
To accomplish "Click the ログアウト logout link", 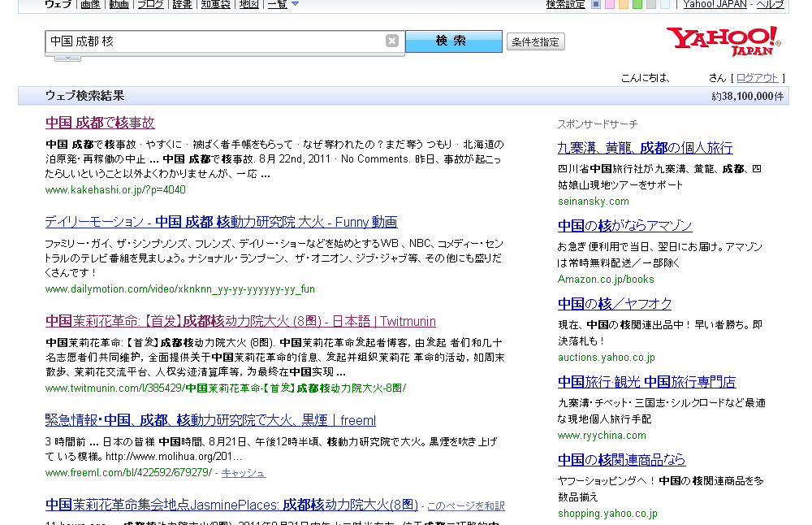I will pyautogui.click(x=757, y=78).
